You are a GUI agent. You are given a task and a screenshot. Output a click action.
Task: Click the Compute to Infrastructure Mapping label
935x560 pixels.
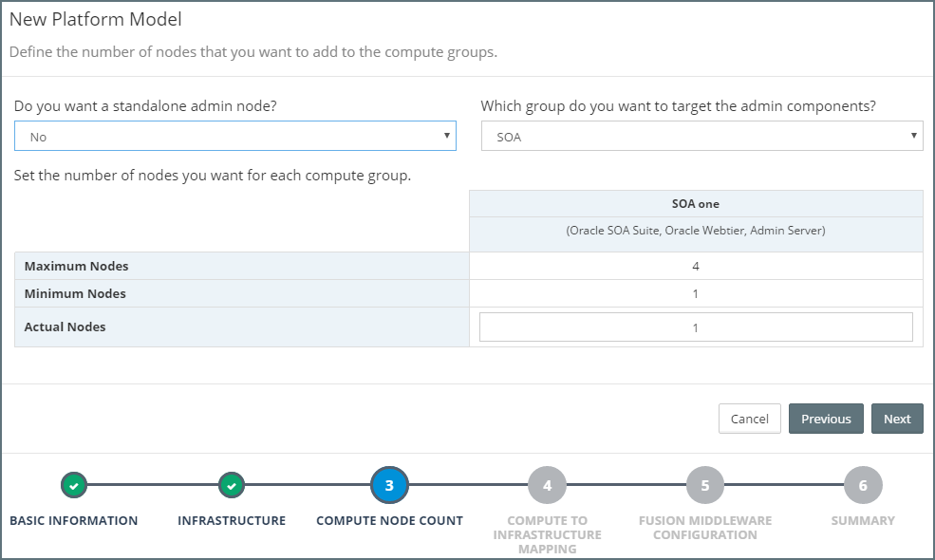(x=547, y=534)
